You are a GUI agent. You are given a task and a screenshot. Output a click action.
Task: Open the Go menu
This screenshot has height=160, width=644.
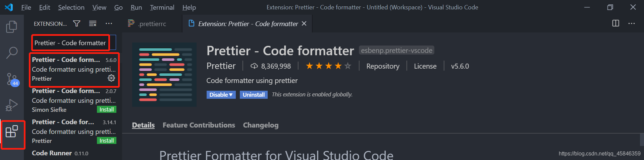point(118,7)
